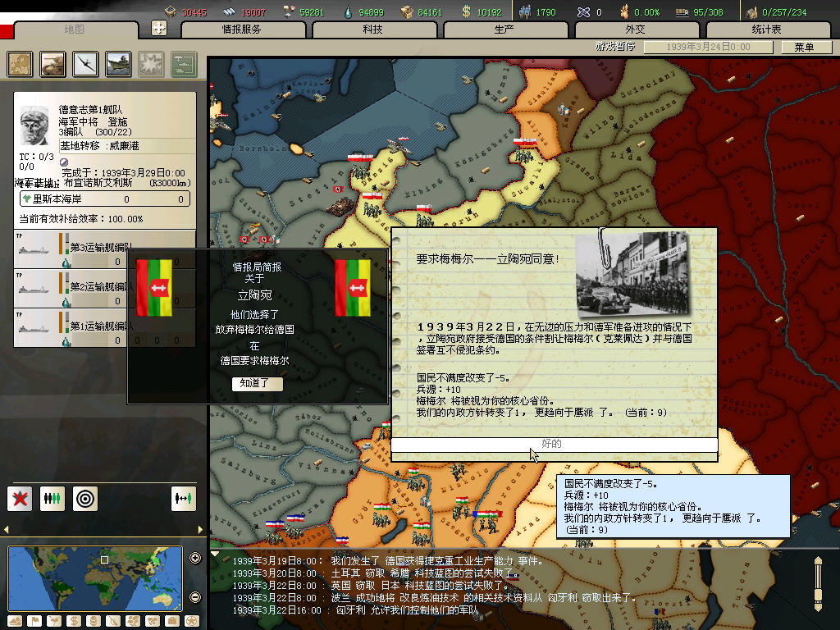Switch to economic dollar map mode
The height and width of the screenshot is (630, 840).
coord(74,621)
